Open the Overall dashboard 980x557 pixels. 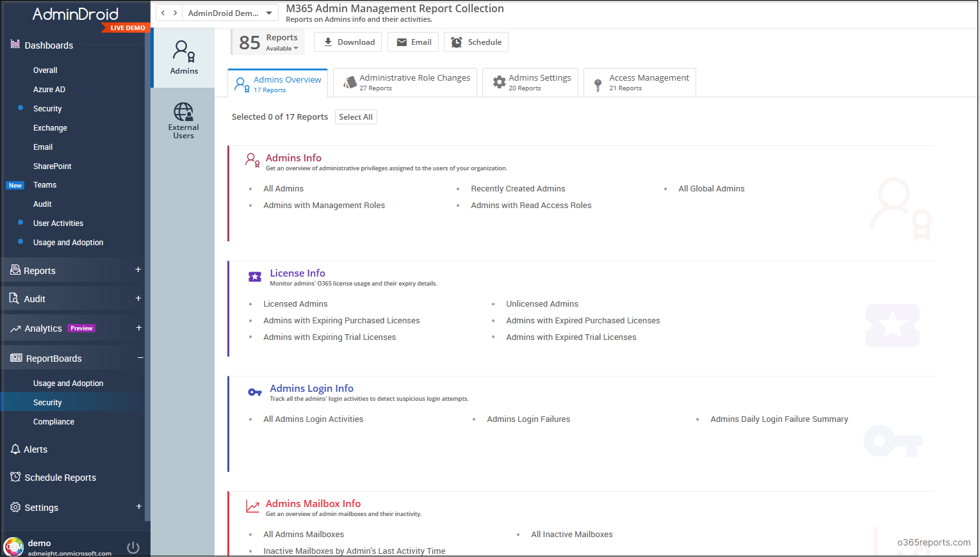tap(45, 70)
